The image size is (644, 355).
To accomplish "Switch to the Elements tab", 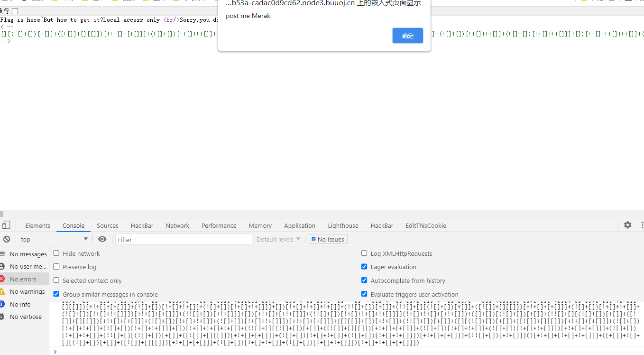I will [x=37, y=225].
